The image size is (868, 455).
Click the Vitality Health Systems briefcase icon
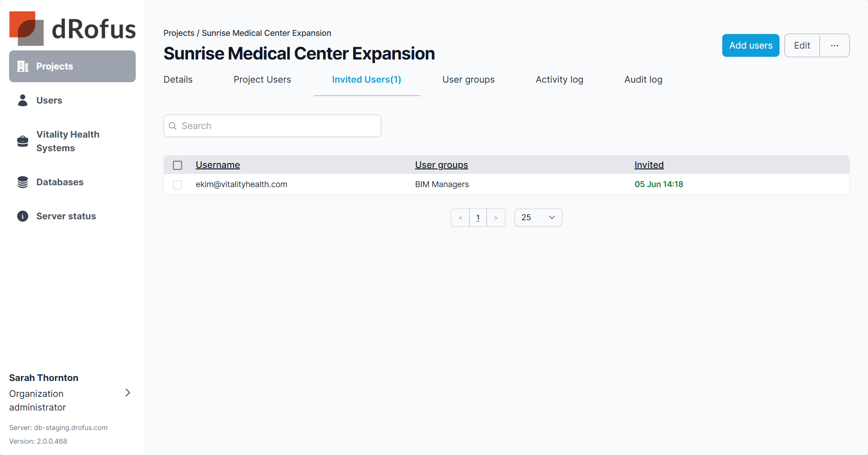pyautogui.click(x=23, y=141)
